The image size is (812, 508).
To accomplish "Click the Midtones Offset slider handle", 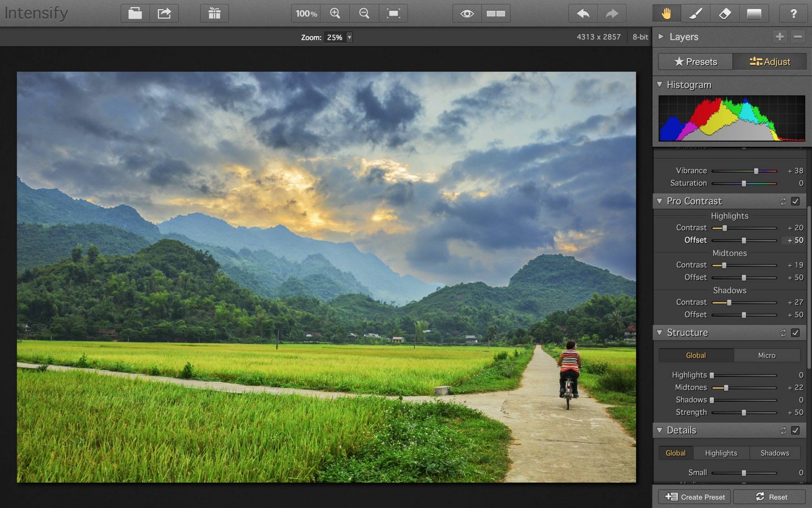I will [x=744, y=278].
